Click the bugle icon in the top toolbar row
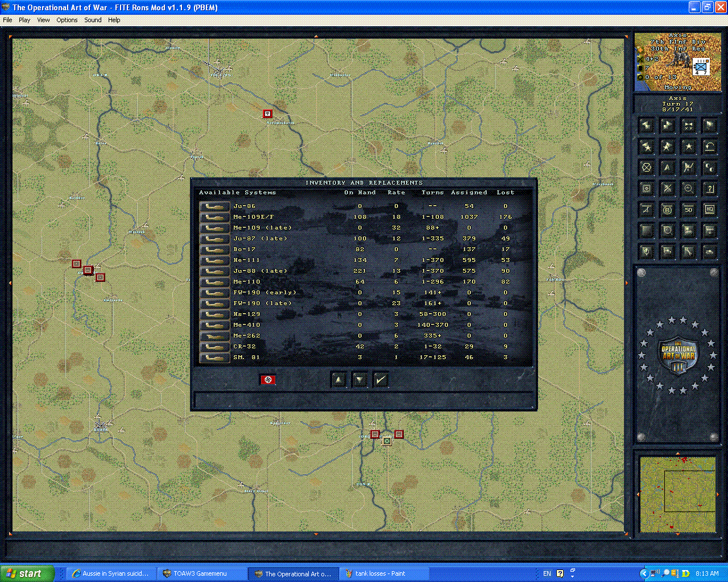 click(x=688, y=126)
